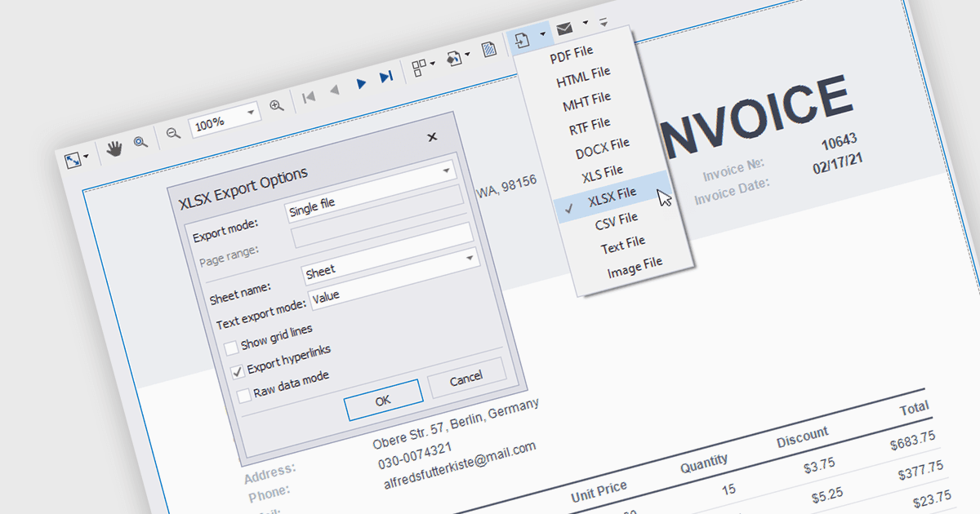Screen dimensions: 980x514
Task: Click the discount value $3.75
Action: tap(819, 465)
